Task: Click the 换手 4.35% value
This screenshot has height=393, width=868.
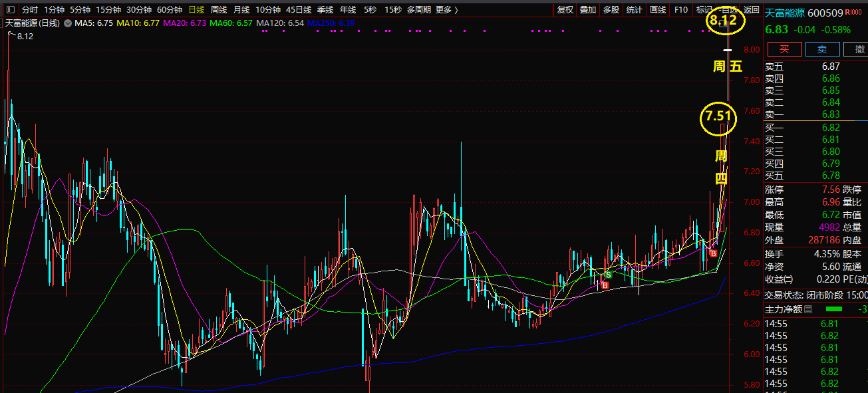Action: click(x=827, y=254)
